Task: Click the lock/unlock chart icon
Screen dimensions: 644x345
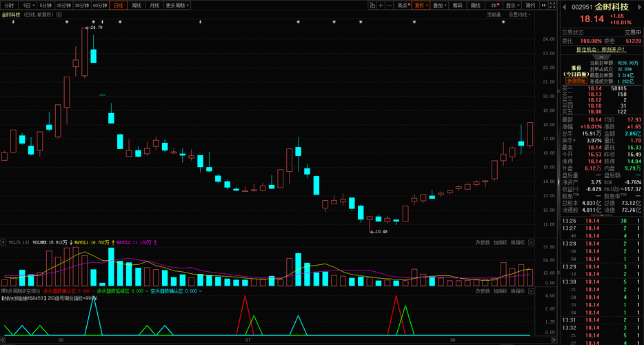Action: (372, 6)
